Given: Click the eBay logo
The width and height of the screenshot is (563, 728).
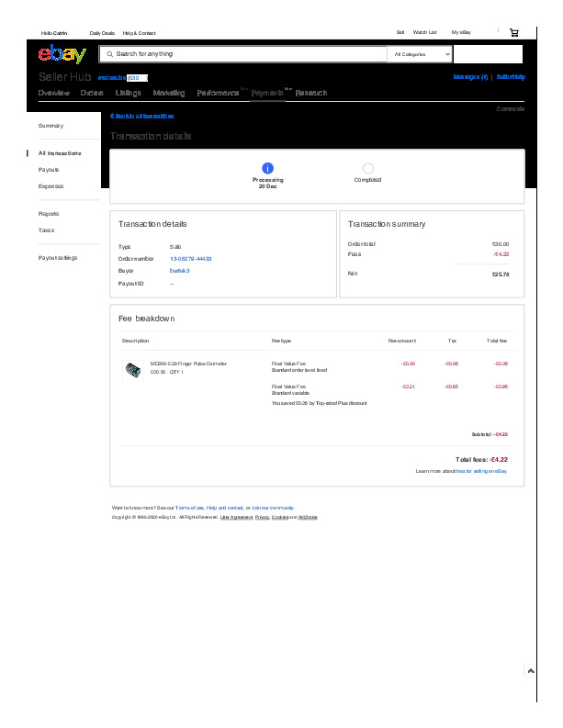Looking at the screenshot, I should pos(62,54).
